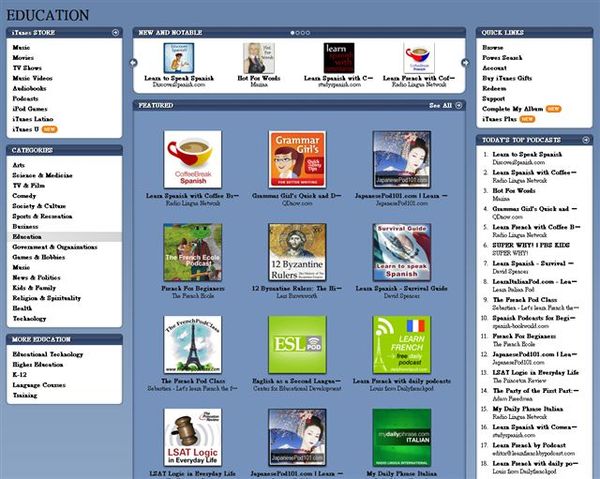Open Podcasts in iTunes Store list
600x479 pixels.
point(25,98)
